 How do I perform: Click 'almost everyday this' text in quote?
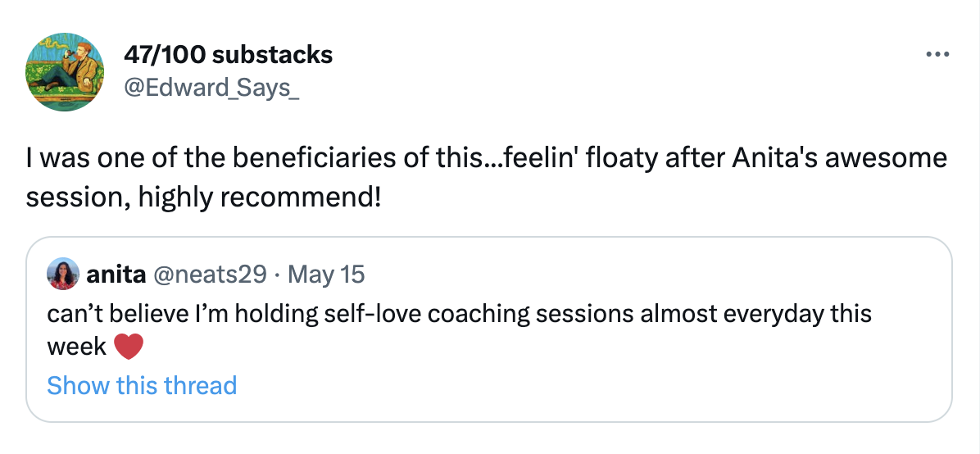pyautogui.click(x=755, y=313)
